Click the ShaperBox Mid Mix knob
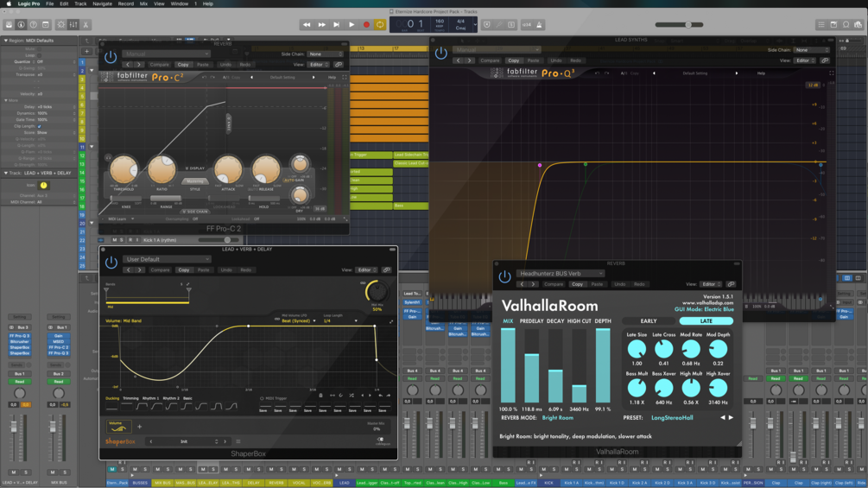The width and height of the screenshot is (868, 488). (377, 292)
